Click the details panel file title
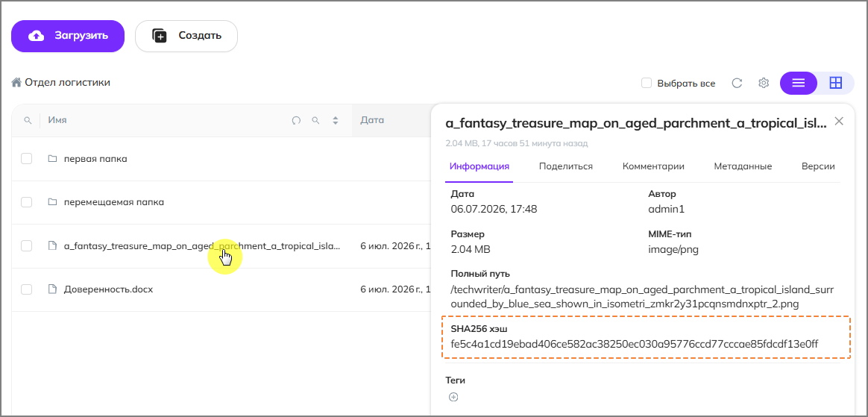The height and width of the screenshot is (417, 868). click(636, 123)
